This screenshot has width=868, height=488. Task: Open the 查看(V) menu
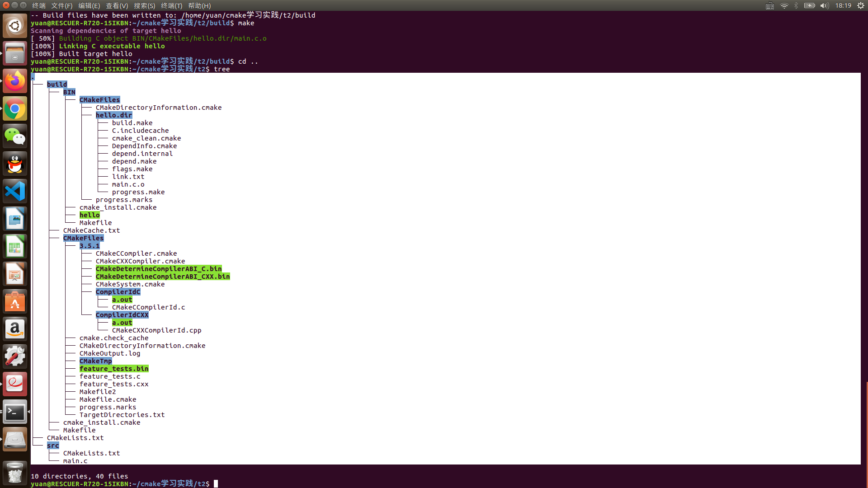click(x=117, y=5)
